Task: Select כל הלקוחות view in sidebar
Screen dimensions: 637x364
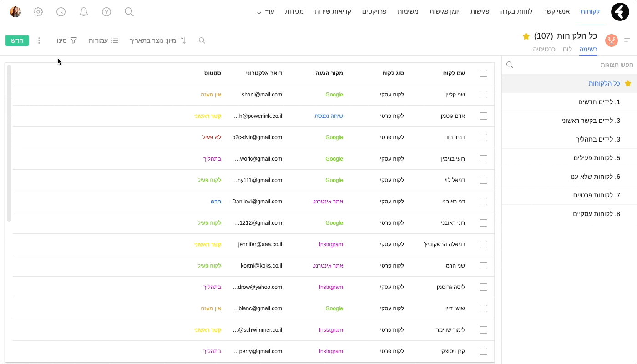Action: [569, 83]
